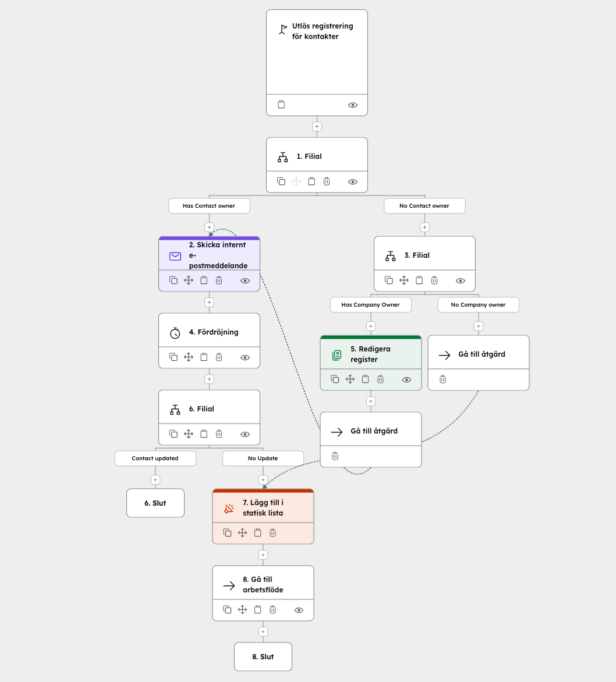This screenshot has height=682, width=616.
Task: Delete the 5. Redigera register action
Action: pos(380,379)
